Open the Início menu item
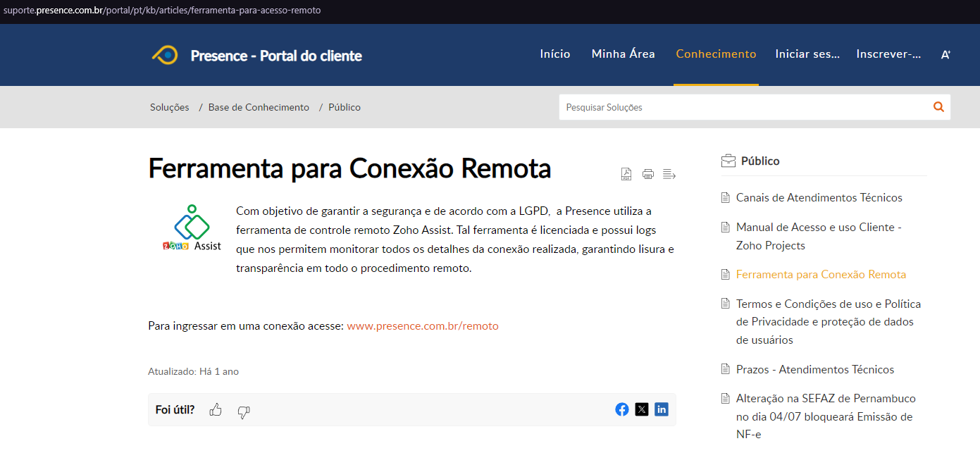This screenshot has height=453, width=980. [555, 54]
